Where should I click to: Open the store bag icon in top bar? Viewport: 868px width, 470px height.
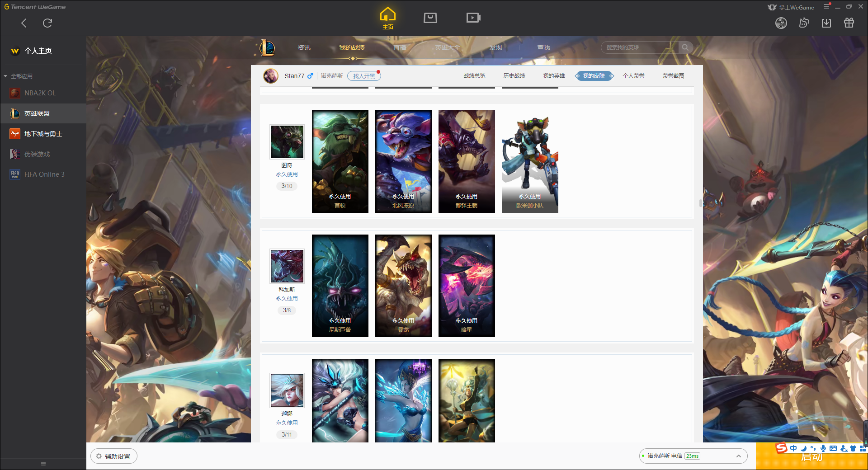tap(430, 18)
